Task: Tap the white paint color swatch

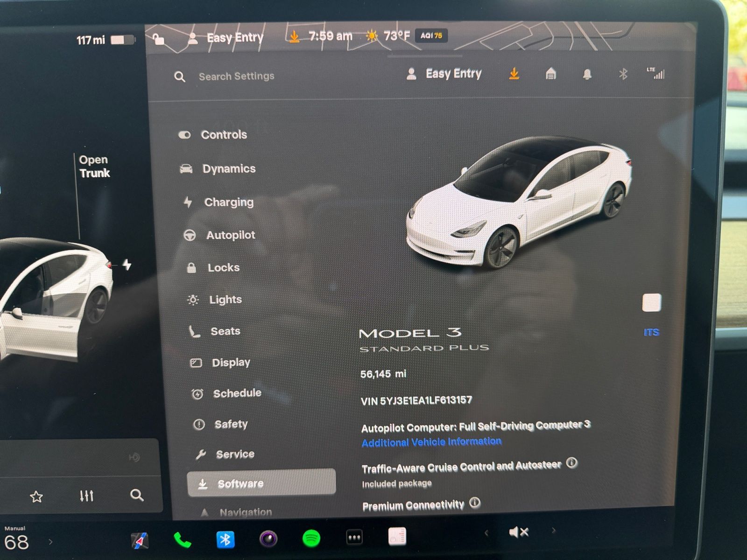Action: [651, 302]
